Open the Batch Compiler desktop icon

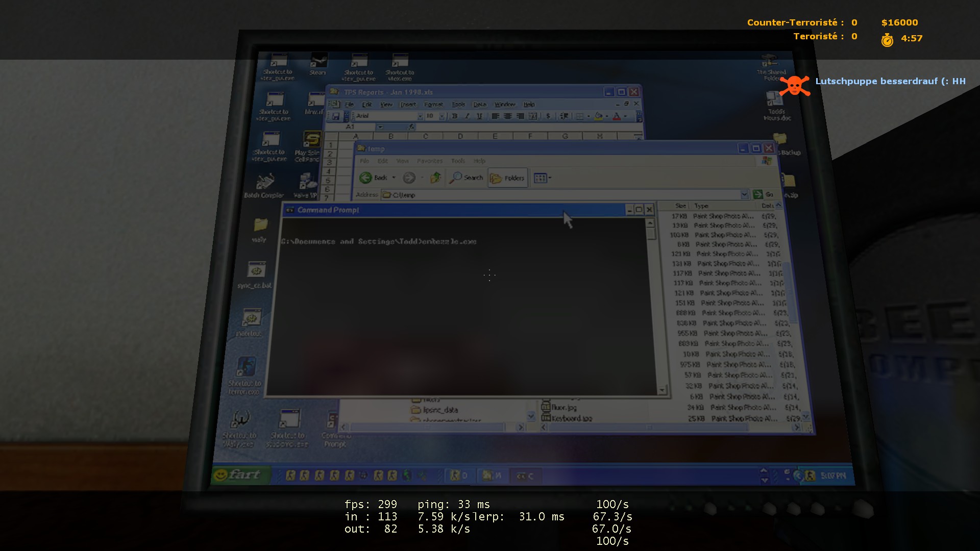click(x=264, y=185)
